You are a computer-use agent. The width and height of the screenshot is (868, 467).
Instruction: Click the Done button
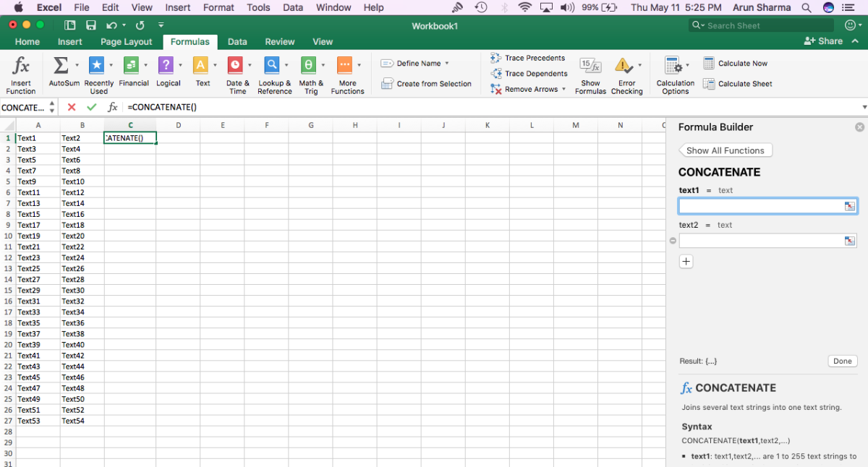tap(842, 361)
